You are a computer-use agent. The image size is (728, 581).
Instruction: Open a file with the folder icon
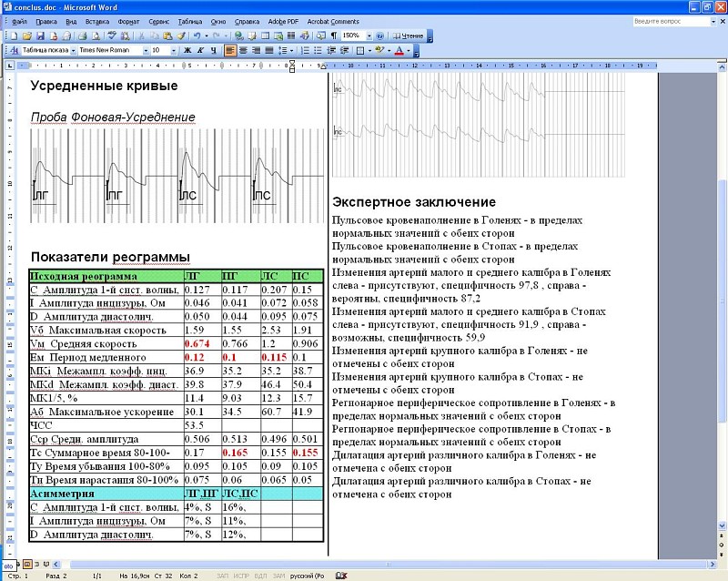click(27, 36)
